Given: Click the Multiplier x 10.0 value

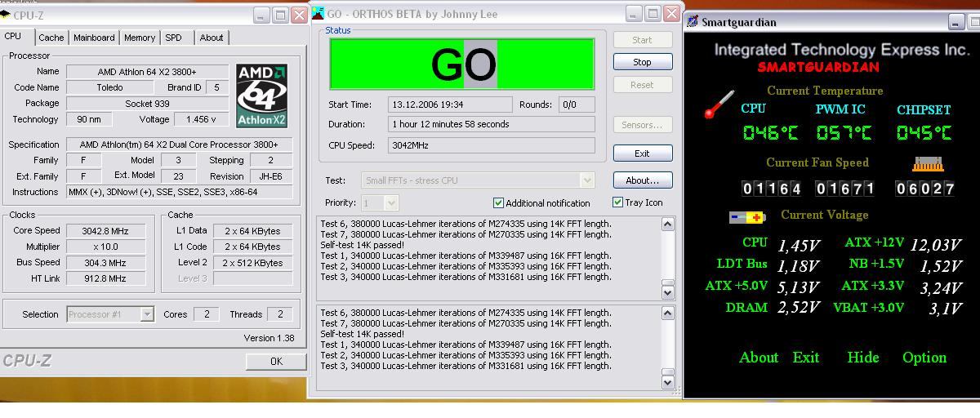Looking at the screenshot, I should coord(105,247).
